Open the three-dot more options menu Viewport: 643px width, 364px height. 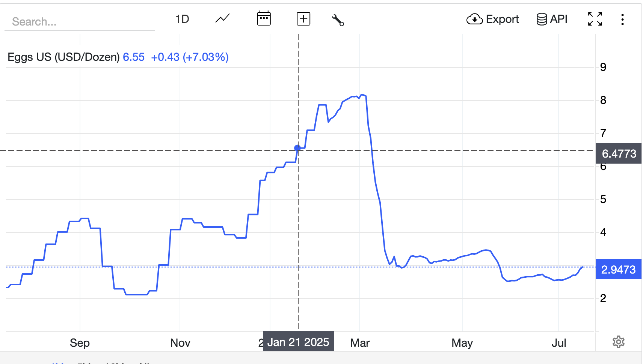point(622,20)
